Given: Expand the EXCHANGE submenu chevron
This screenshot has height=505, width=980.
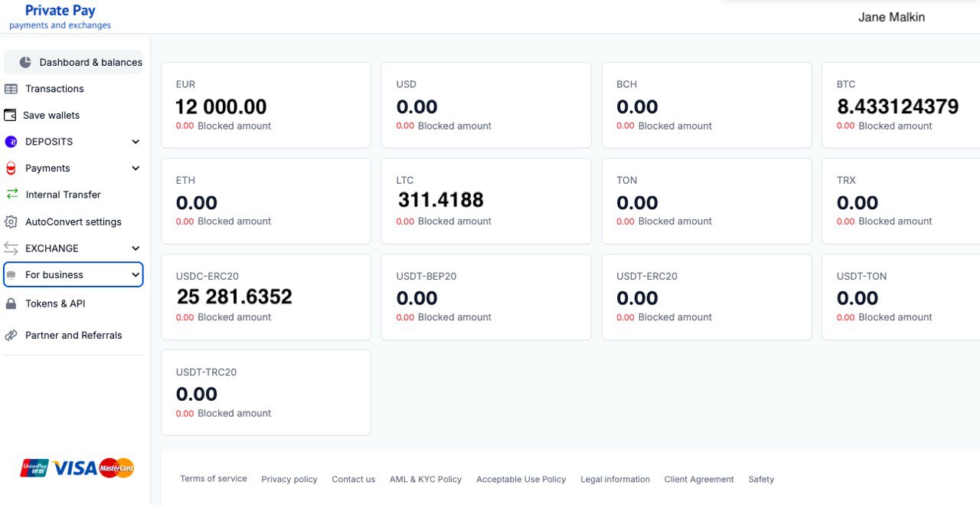Looking at the screenshot, I should pyautogui.click(x=136, y=248).
